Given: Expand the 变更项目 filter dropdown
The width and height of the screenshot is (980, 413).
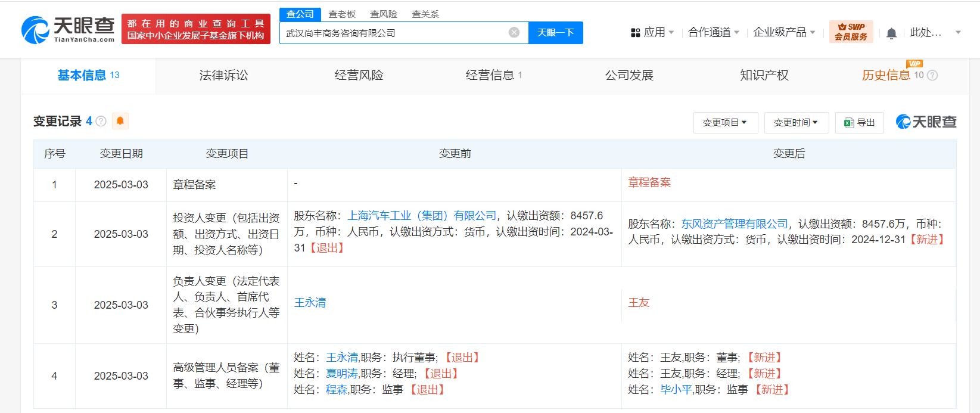Looking at the screenshot, I should point(725,122).
